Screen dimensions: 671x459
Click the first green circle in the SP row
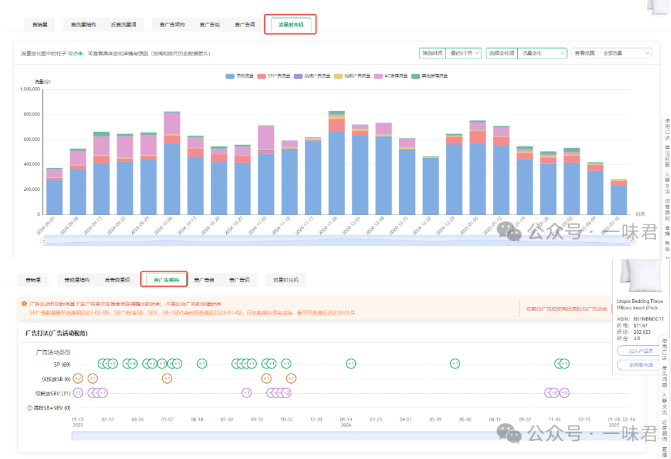coord(100,363)
